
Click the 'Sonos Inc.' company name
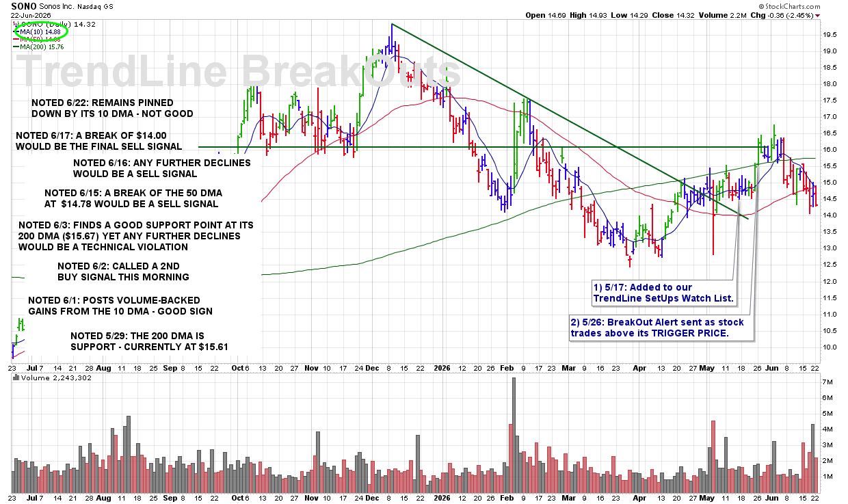pyautogui.click(x=58, y=6)
